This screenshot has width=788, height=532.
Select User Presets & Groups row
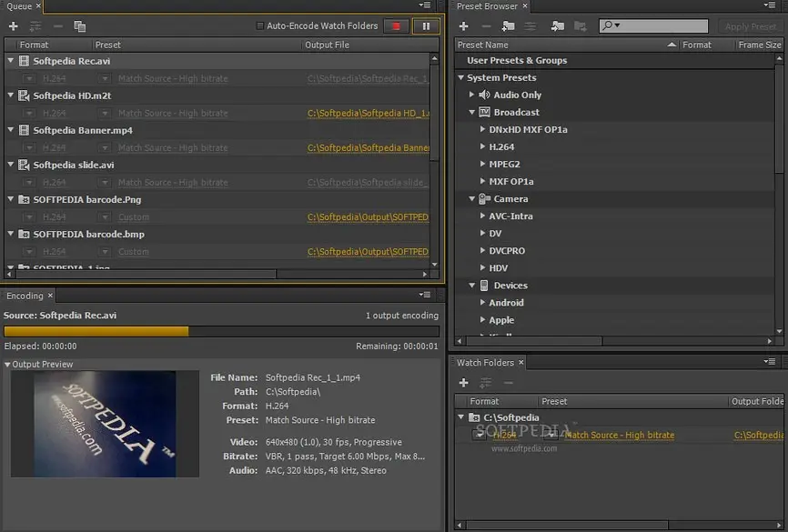click(x=614, y=60)
